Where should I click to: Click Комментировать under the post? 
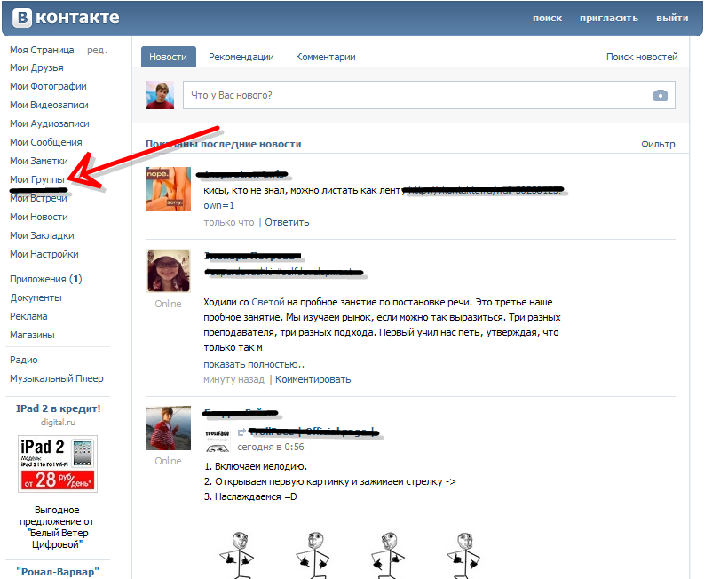tap(313, 379)
